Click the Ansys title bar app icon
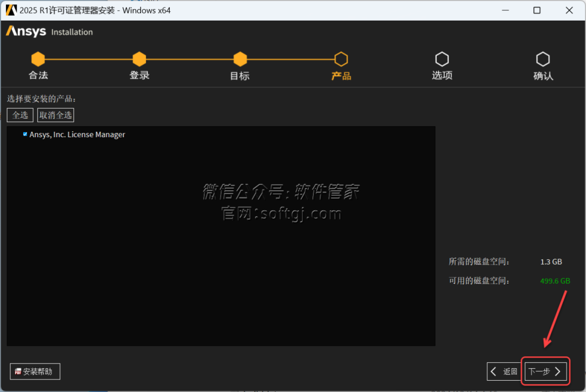This screenshot has height=392, width=586. [11, 10]
